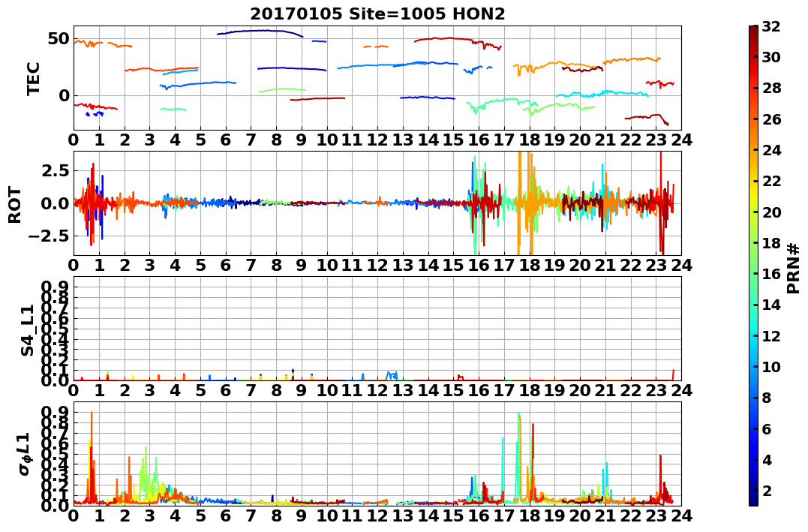Image resolution: width=808 pixels, height=532 pixels.
Task: Click colorbar tick label 4
Action: coord(767,459)
